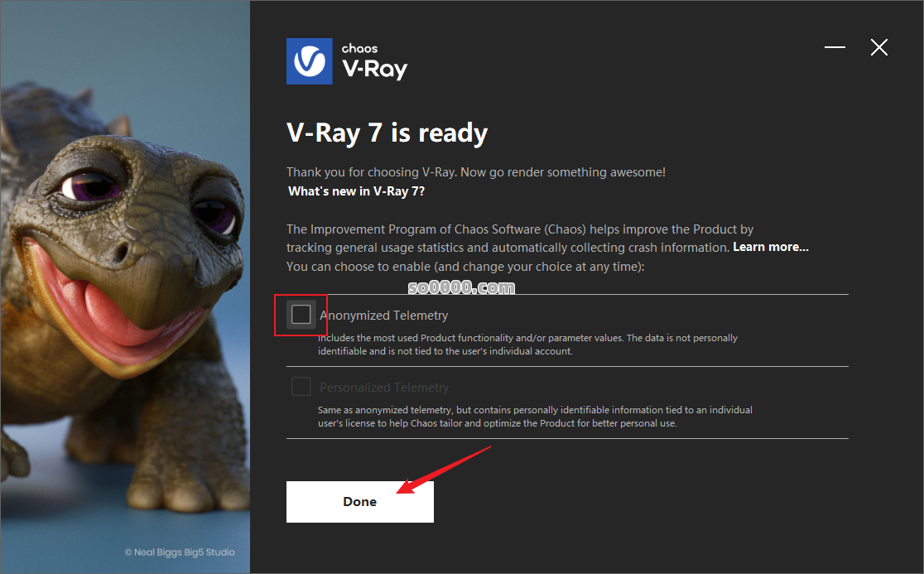Click the "Thank you for choosing V-Ray" line
This screenshot has width=924, height=574.
pos(475,172)
